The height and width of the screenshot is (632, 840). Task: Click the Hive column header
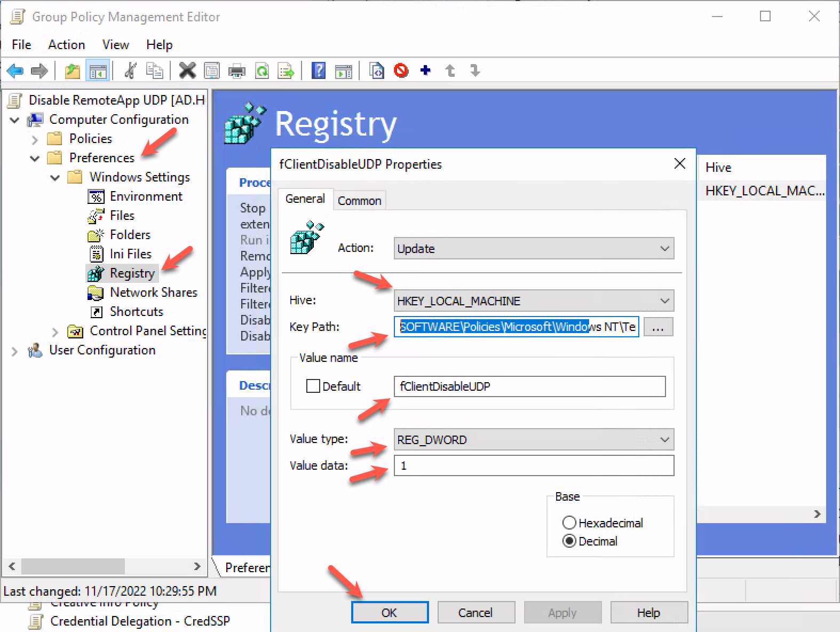point(762,168)
